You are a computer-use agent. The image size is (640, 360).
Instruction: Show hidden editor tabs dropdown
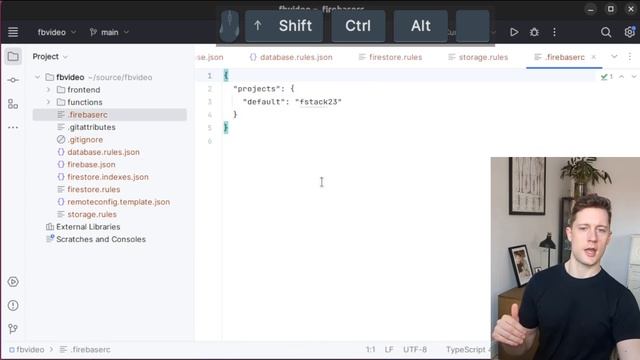click(x=614, y=57)
